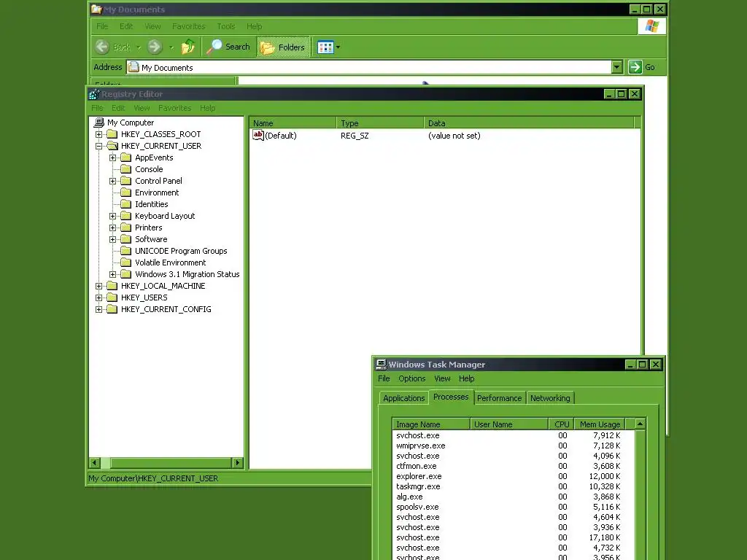Switch to Networking tab

tap(550, 398)
